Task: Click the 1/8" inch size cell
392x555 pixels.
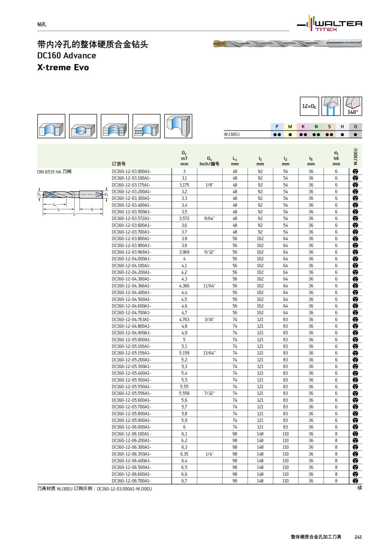Action: pyautogui.click(x=209, y=185)
